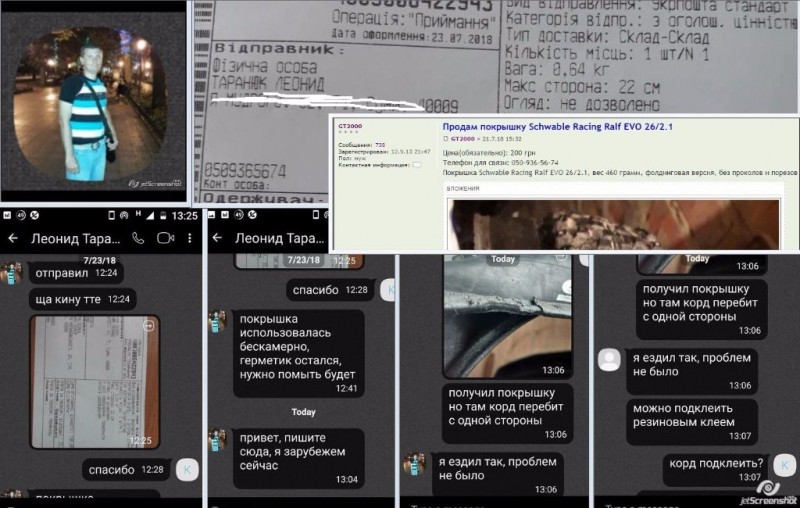
Task: Tap the voice call phone icon
Action: 139,238
